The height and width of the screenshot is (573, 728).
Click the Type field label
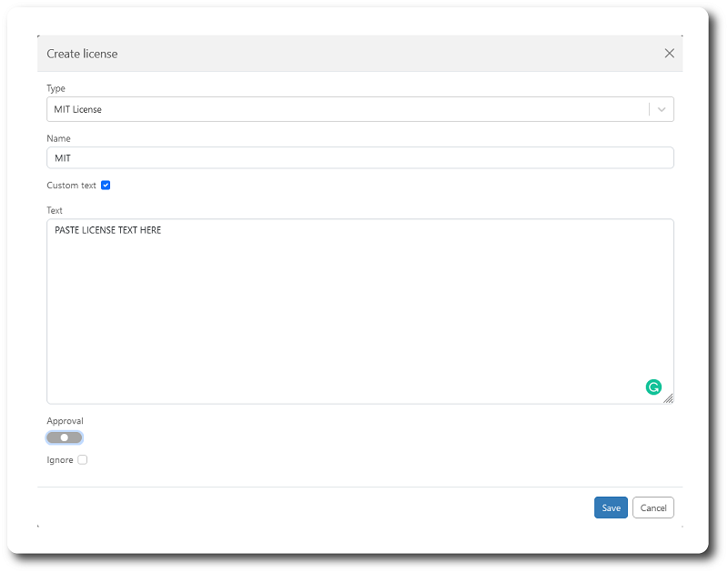coord(56,88)
